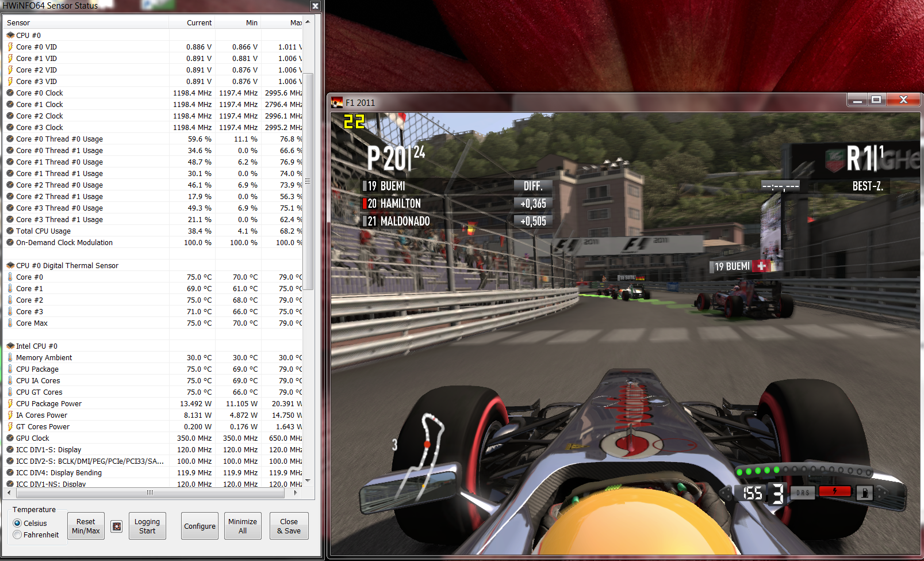Viewport: 924px width, 561px height.
Task: Click the 59.6 % usage value
Action: click(200, 139)
